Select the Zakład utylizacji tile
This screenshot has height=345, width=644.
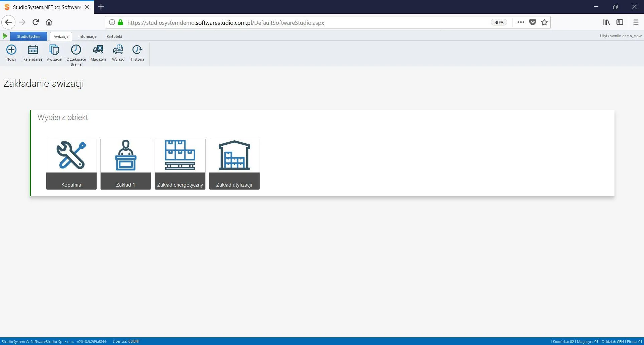pyautogui.click(x=234, y=164)
